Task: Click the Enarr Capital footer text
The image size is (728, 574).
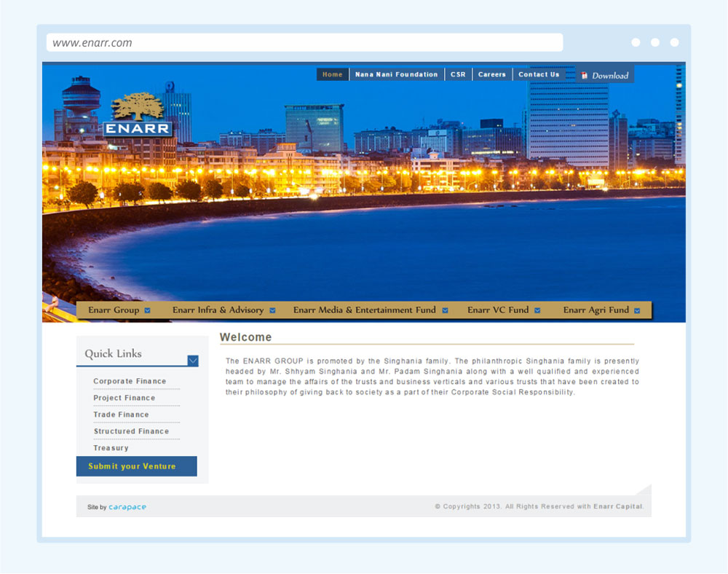Action: 618,507
